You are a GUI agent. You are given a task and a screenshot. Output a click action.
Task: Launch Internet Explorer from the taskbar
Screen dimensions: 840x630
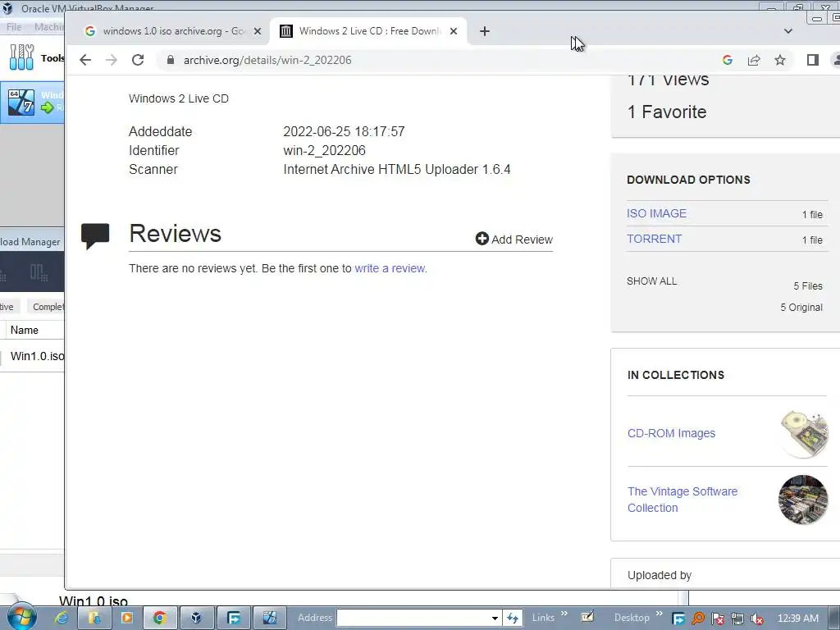pos(62,619)
